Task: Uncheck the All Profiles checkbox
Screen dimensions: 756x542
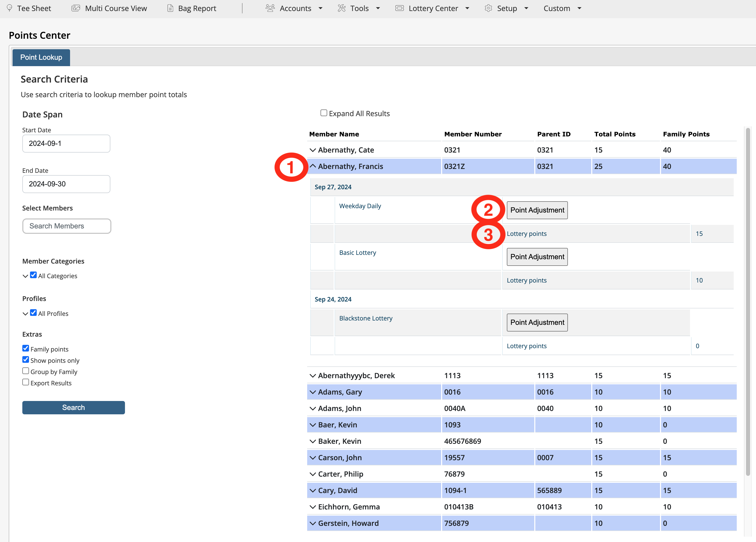Action: click(33, 313)
